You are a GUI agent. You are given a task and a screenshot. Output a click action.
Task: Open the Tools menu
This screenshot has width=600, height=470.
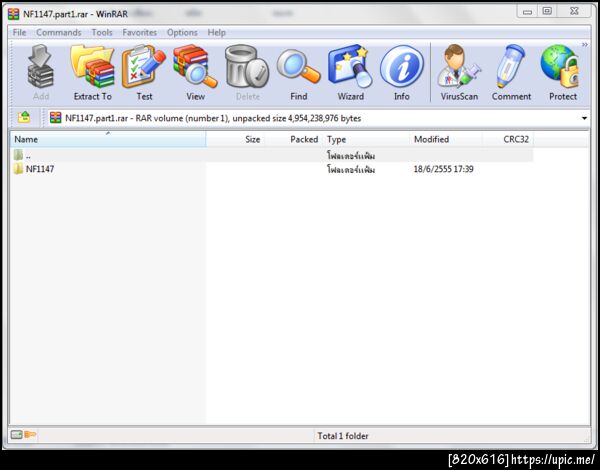[102, 33]
